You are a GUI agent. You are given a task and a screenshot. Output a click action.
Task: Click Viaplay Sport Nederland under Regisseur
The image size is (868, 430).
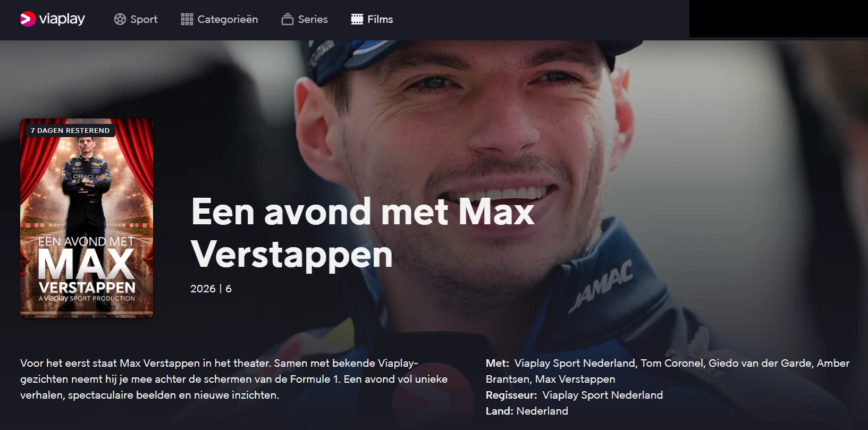[x=603, y=395]
